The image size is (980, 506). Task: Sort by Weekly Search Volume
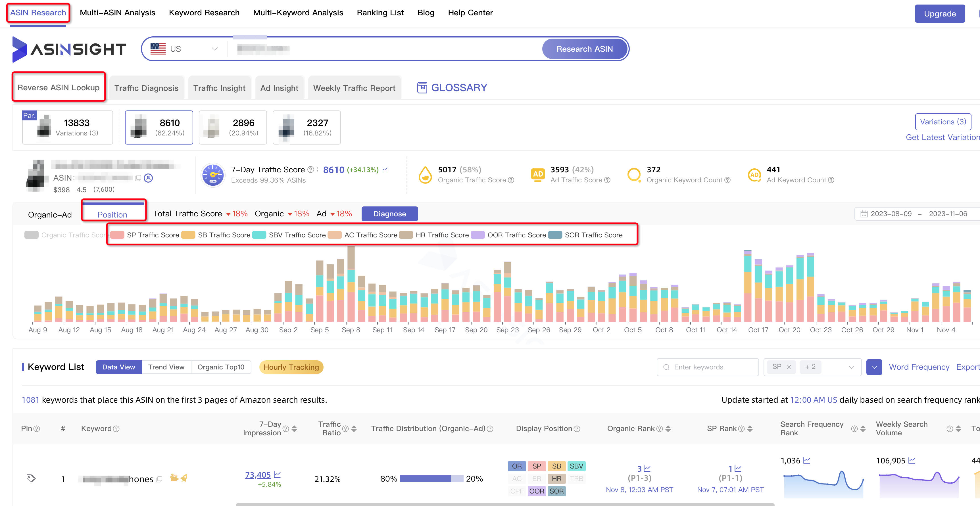[958, 428]
